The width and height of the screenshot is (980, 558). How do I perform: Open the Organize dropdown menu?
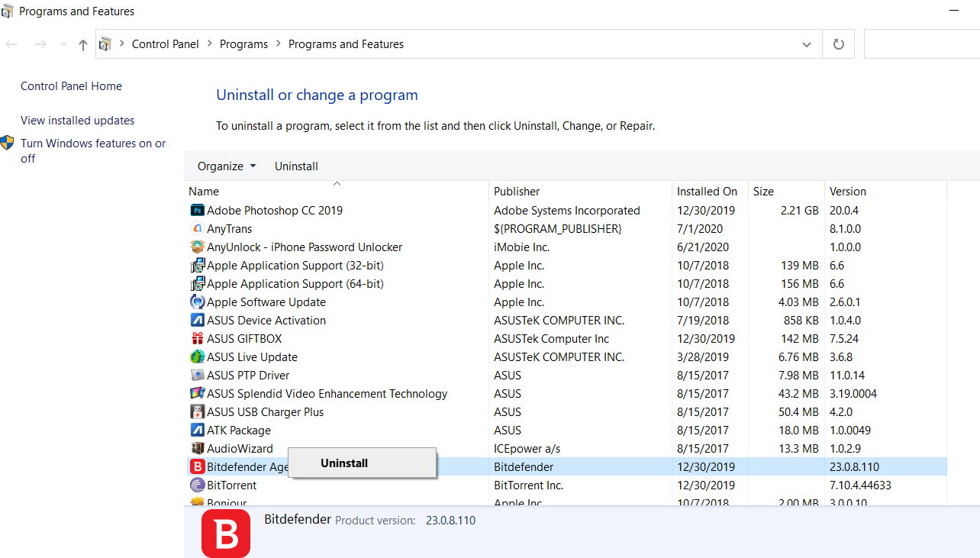(x=227, y=166)
